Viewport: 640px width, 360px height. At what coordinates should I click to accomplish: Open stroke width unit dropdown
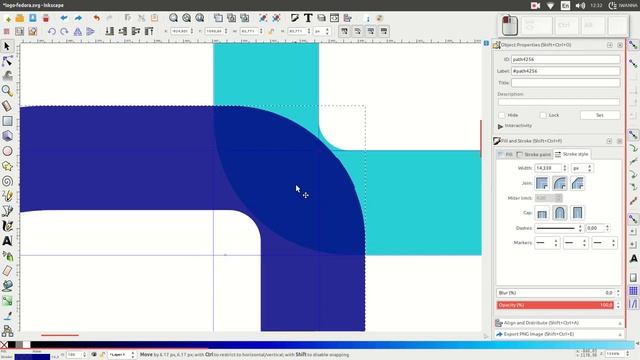582,168
